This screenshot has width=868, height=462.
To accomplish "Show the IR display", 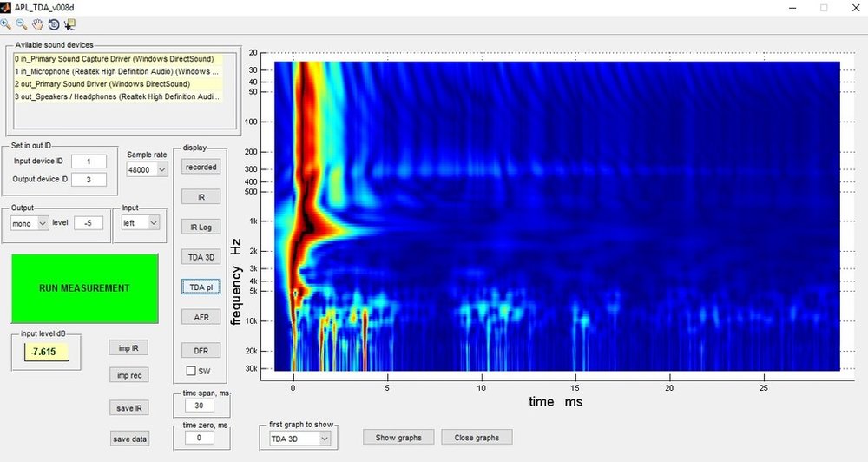I will (201, 197).
